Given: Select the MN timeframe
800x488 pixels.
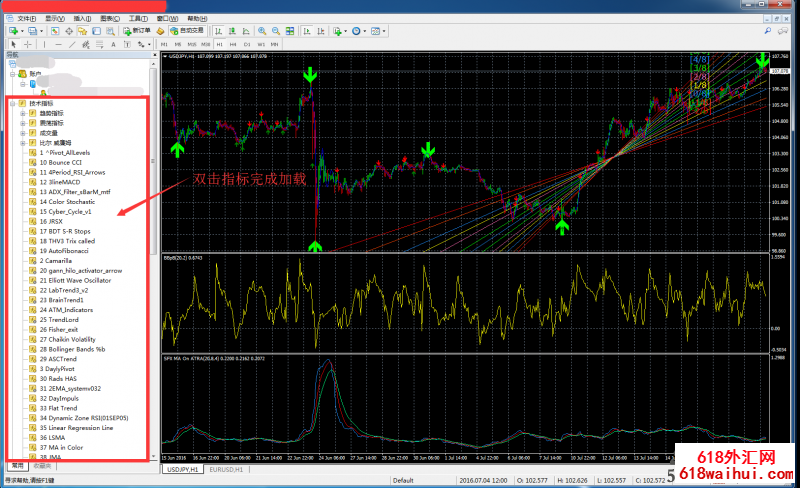Looking at the screenshot, I should [x=274, y=44].
